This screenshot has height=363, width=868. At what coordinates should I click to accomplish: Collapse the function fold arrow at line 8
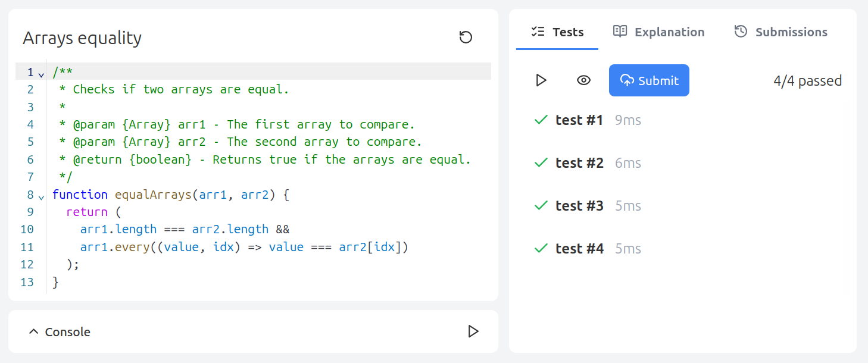tap(41, 196)
